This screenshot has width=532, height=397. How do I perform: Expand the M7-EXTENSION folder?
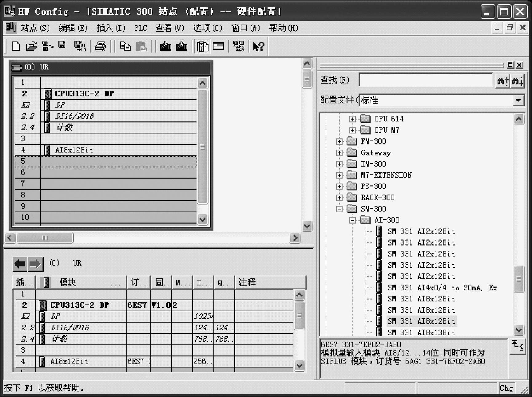click(339, 175)
